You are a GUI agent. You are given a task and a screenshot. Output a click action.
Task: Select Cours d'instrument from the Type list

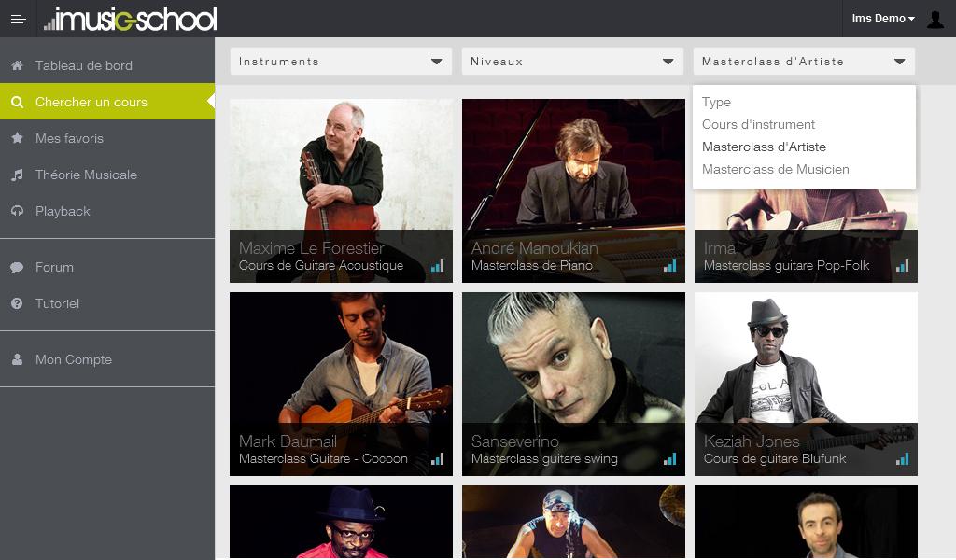[x=758, y=124]
